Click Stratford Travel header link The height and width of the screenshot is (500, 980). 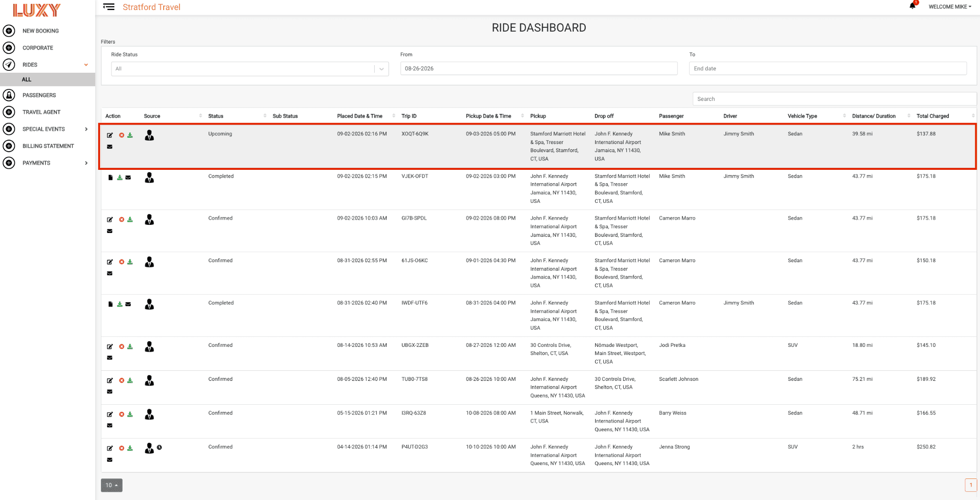coord(151,7)
